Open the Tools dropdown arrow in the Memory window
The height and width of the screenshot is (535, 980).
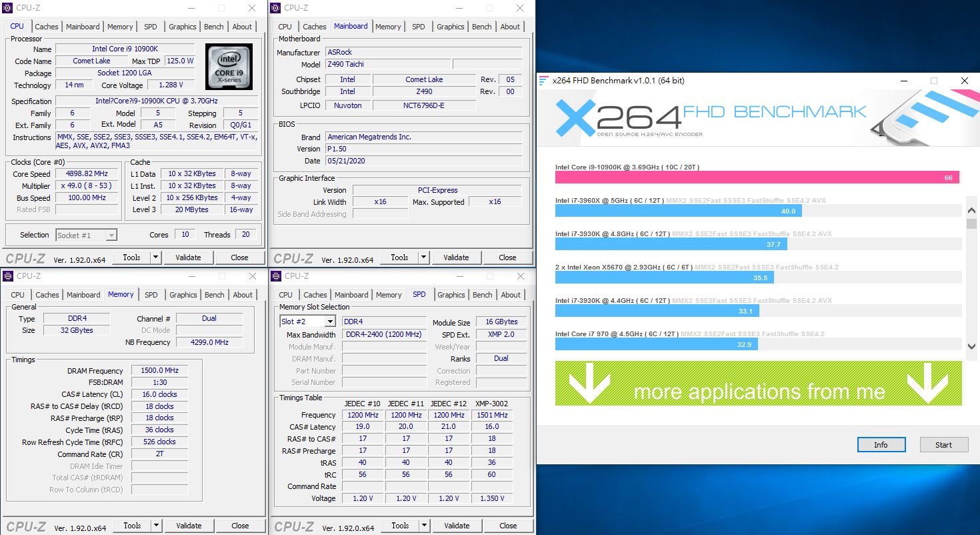coord(156,526)
